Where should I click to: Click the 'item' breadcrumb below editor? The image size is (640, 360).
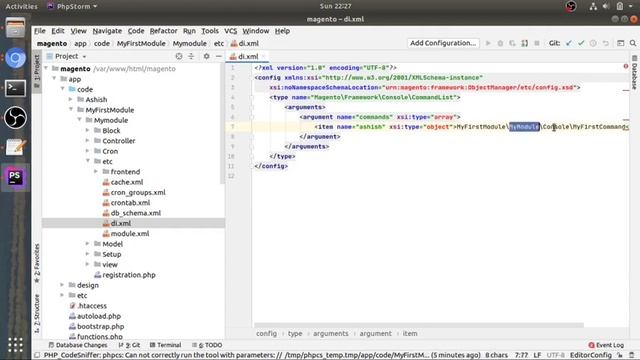[410, 334]
